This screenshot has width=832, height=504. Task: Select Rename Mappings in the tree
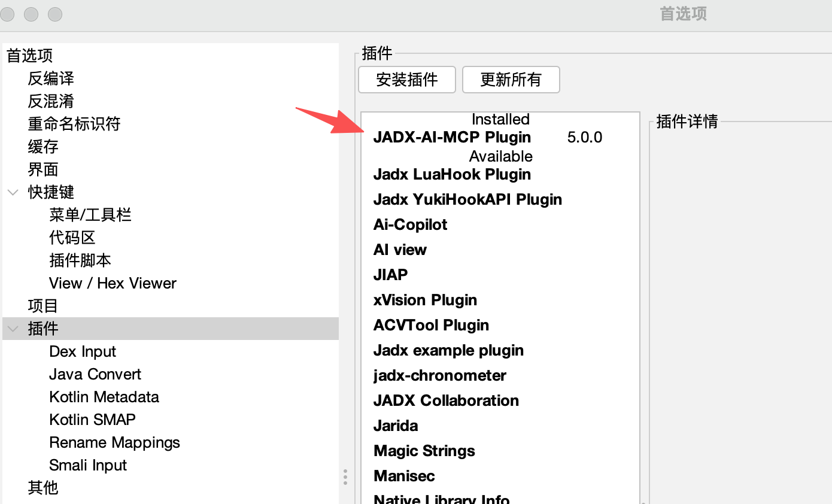pos(114,442)
